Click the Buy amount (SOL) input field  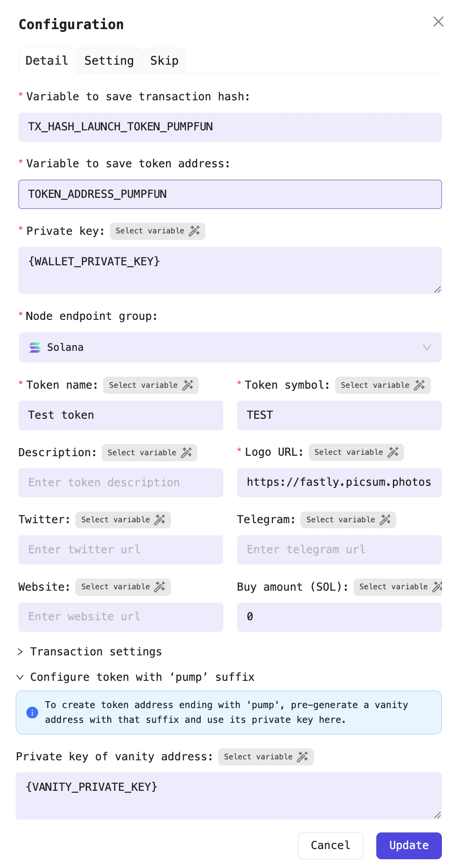339,617
